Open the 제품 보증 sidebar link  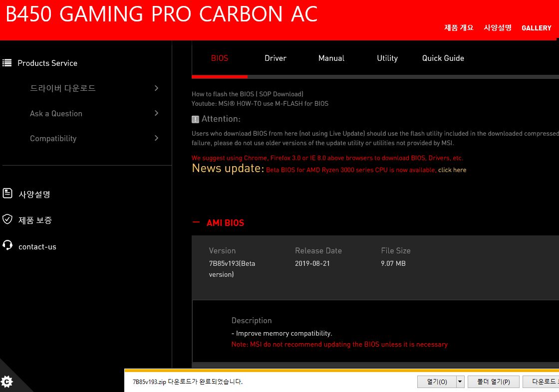coord(35,220)
